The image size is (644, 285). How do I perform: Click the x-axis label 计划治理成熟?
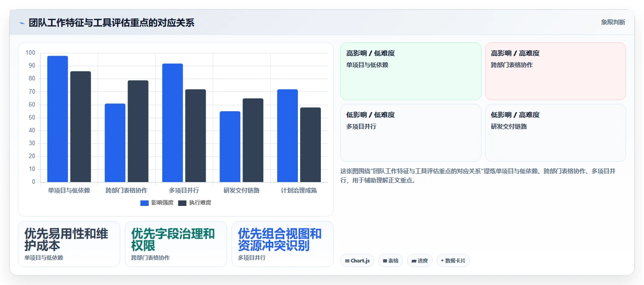click(x=299, y=190)
